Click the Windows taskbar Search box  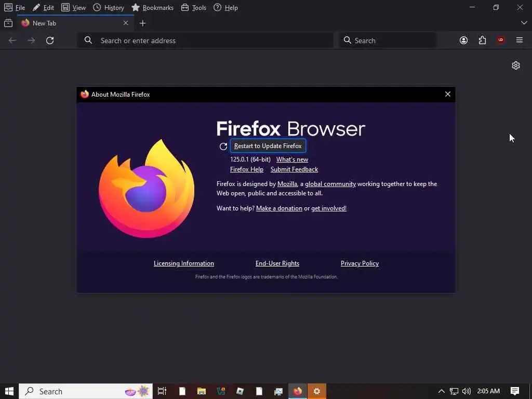86,391
